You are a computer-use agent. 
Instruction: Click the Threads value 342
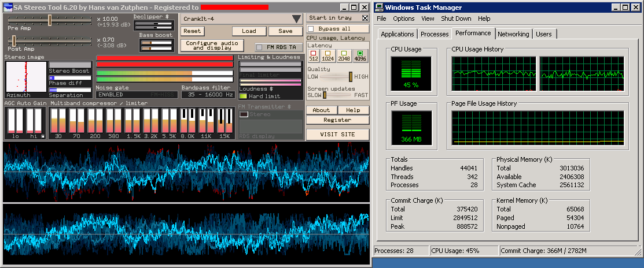pyautogui.click(x=472, y=177)
